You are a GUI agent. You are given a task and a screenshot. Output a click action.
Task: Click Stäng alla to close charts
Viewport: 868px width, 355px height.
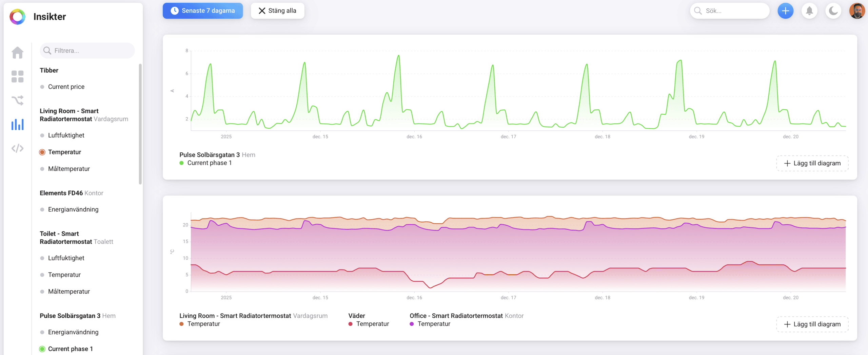(277, 11)
